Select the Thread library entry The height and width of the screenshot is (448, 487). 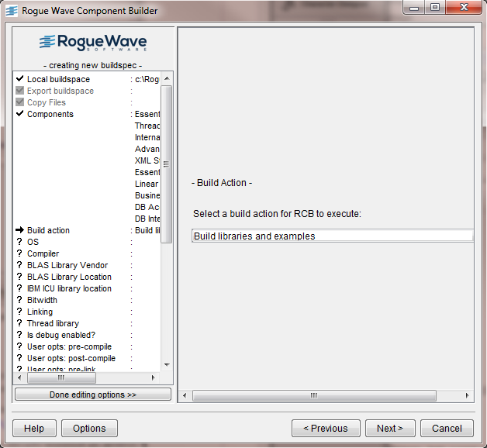[53, 323]
